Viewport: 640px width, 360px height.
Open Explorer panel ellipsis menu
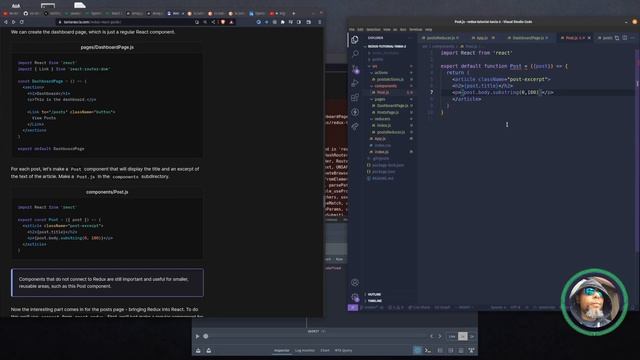pyautogui.click(x=410, y=38)
